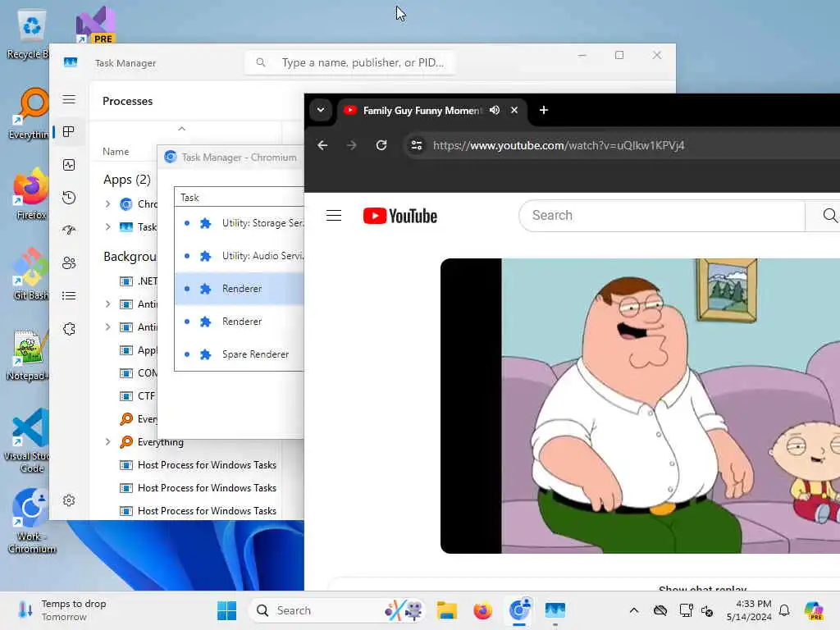The image size is (840, 630).
Task: Open Visual Studio Preview desktop shortcut
Action: 95,25
